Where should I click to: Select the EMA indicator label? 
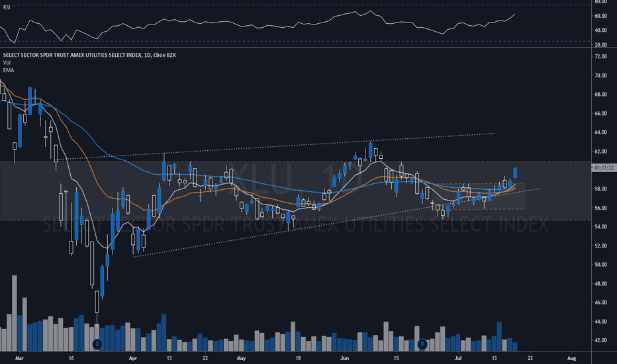point(8,70)
